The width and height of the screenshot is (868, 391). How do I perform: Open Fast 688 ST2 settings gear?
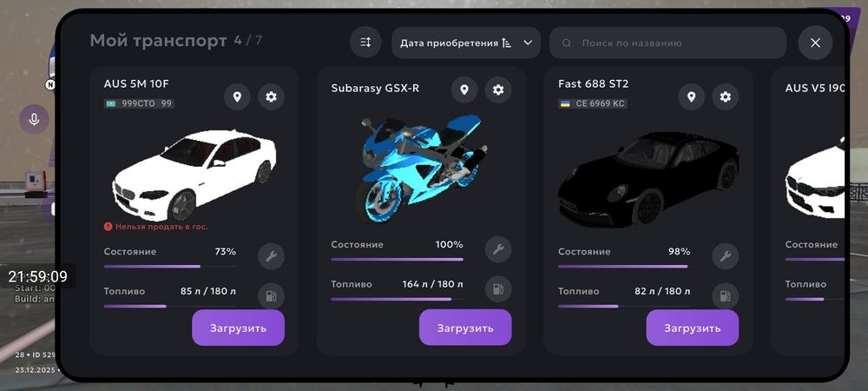(x=725, y=97)
